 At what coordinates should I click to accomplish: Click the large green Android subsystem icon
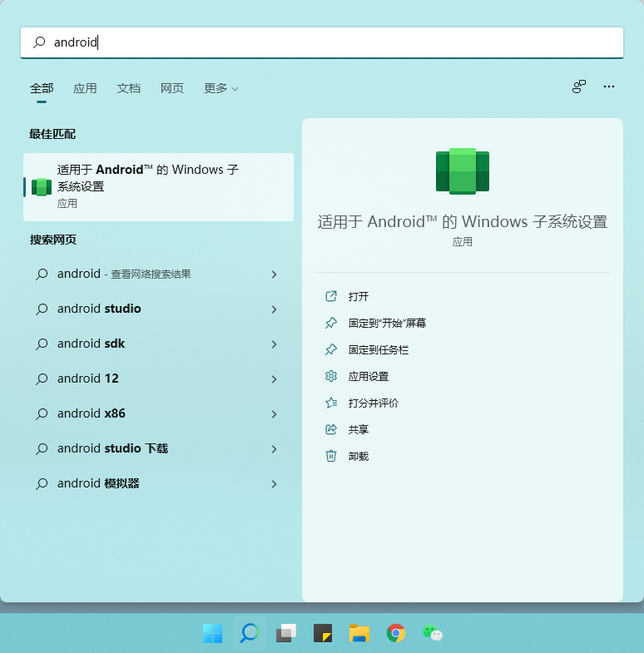tap(463, 171)
